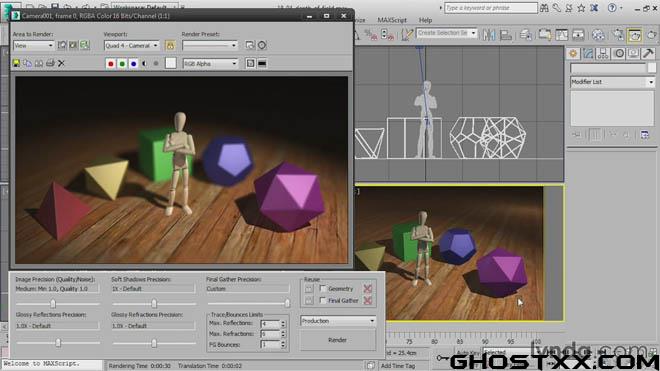Adjust the Soft Shadows Precision slider

[x=154, y=303]
